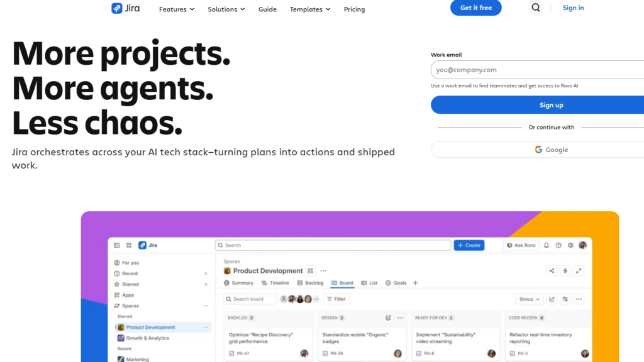Click the PD-47 task type checkbox icon

click(x=231, y=353)
